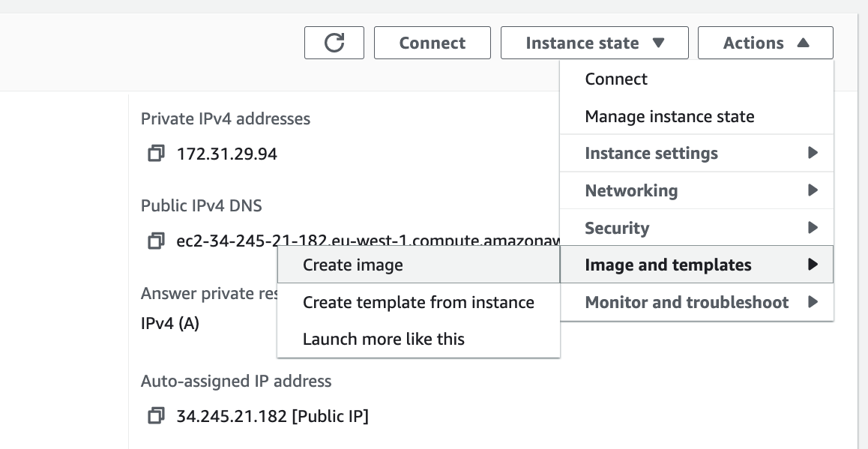Click the refresh icon button

[x=334, y=43]
